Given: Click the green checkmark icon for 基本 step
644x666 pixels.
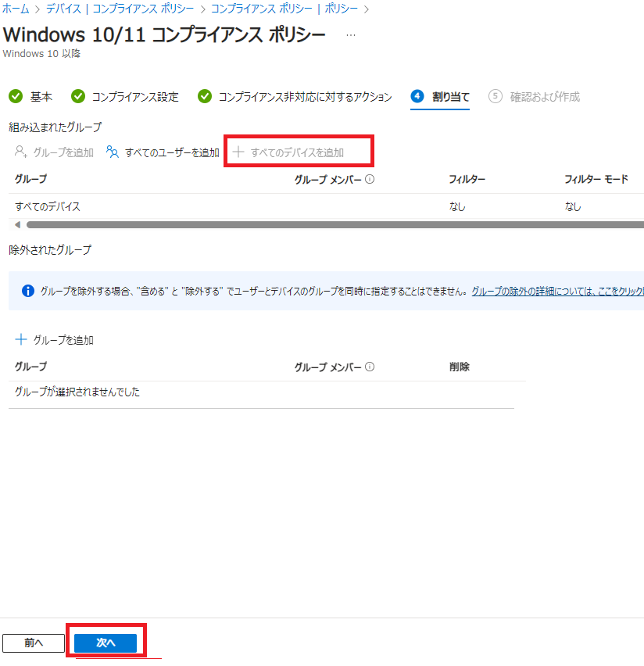Looking at the screenshot, I should tap(15, 97).
